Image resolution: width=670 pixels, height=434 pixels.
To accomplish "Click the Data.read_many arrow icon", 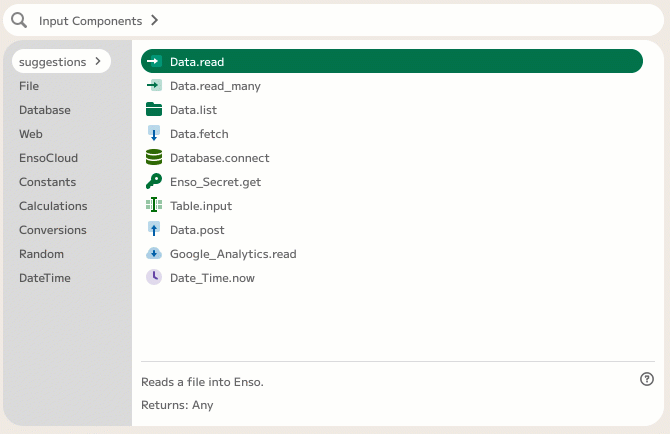I will [154, 85].
